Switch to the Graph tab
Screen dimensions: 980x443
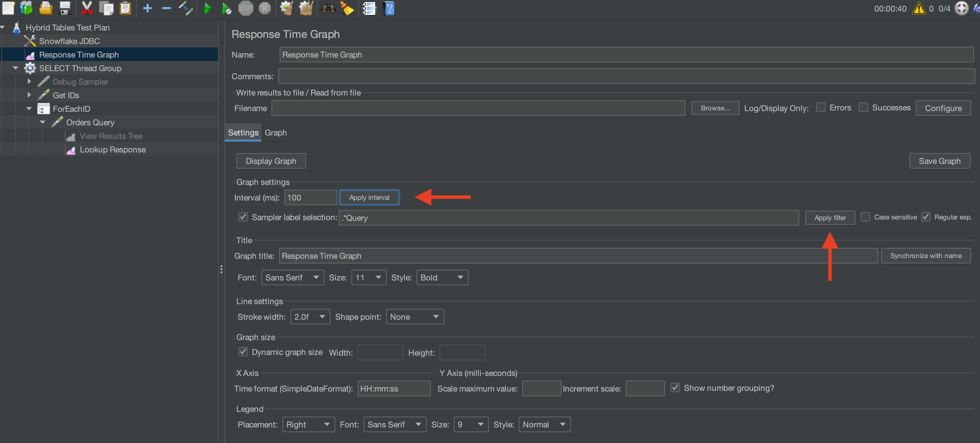275,132
